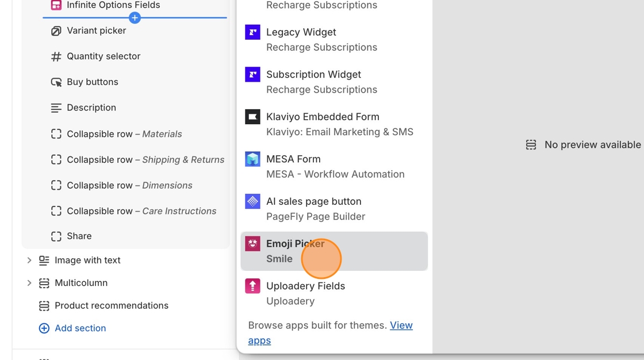This screenshot has height=360, width=644.
Task: Expand the Image with text section
Action: (29, 261)
